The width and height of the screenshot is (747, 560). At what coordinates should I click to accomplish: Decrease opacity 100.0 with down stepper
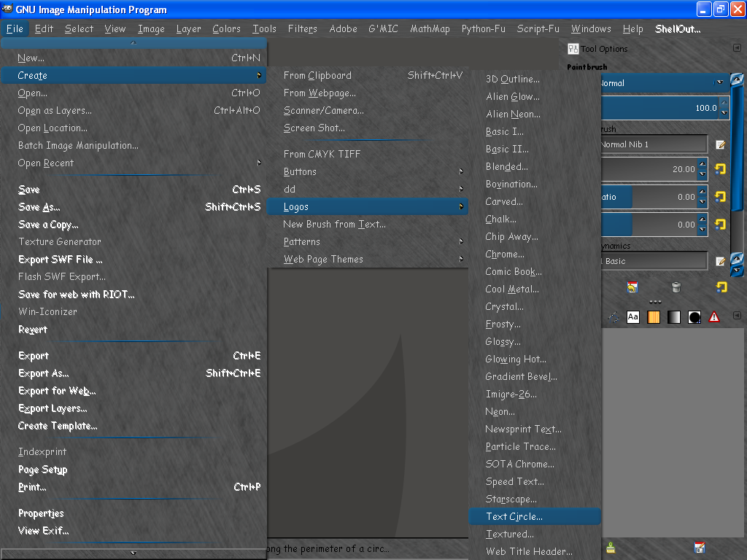pos(724,112)
